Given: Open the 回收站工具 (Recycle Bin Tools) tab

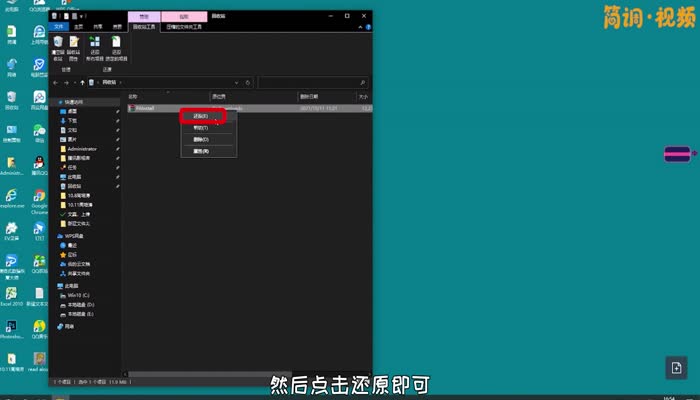Looking at the screenshot, I should tap(146, 27).
